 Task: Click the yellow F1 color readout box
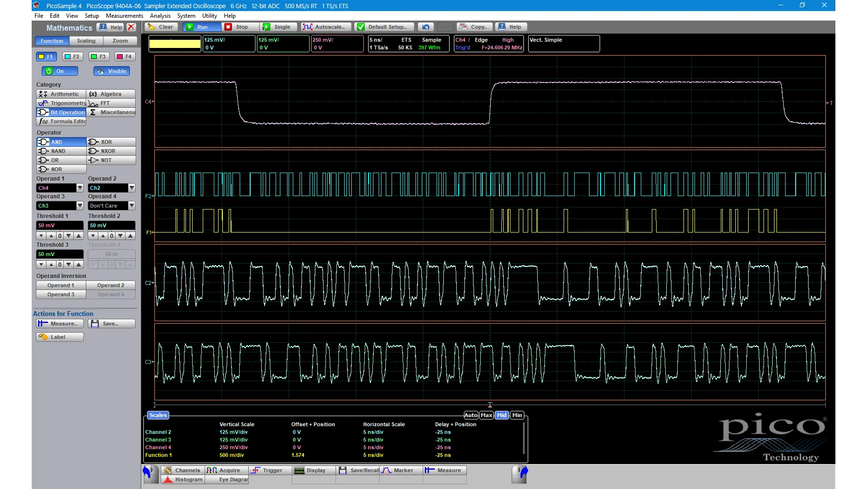[x=174, y=44]
